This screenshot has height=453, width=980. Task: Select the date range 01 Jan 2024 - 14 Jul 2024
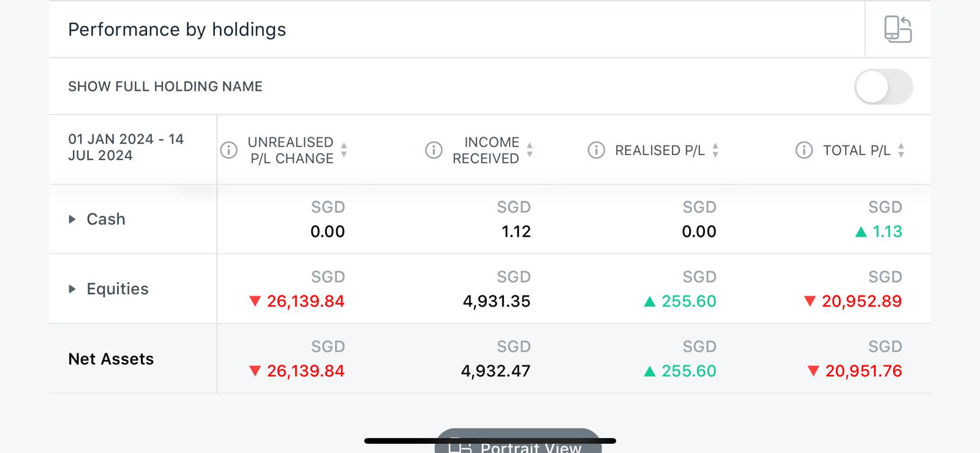pos(126,148)
